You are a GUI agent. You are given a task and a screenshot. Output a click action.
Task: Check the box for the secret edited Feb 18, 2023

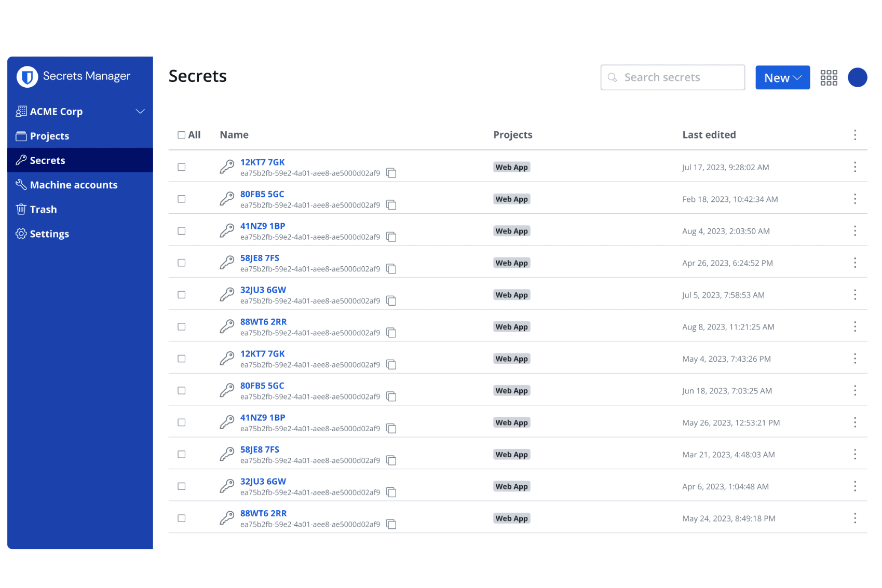[182, 199]
